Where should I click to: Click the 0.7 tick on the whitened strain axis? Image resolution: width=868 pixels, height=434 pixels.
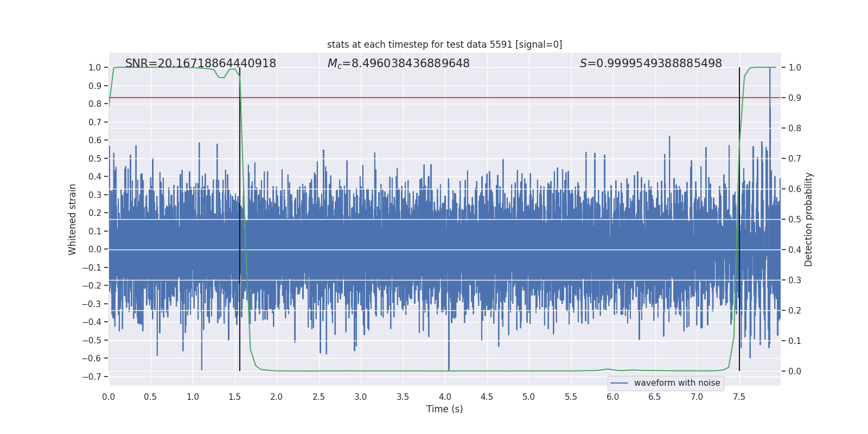[x=95, y=122]
